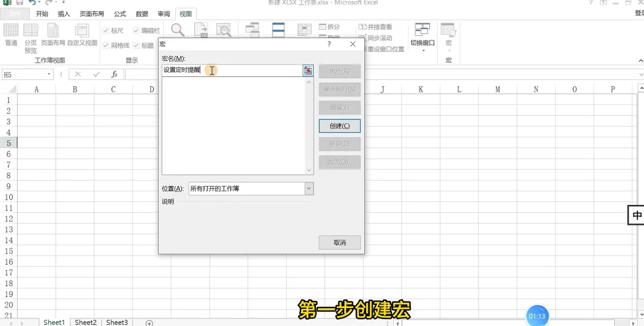644x326 pixels.
Task: Switch to the 数据 Data tab
Action: (142, 14)
